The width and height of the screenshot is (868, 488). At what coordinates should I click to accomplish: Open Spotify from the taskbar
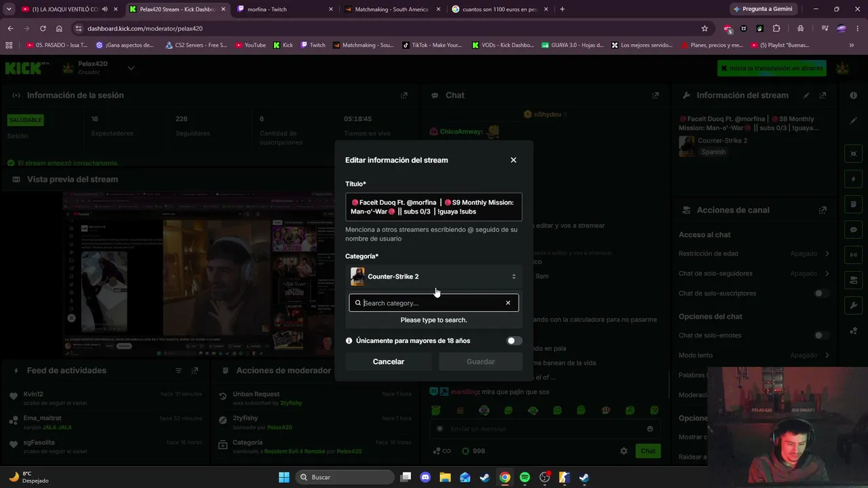tap(525, 477)
